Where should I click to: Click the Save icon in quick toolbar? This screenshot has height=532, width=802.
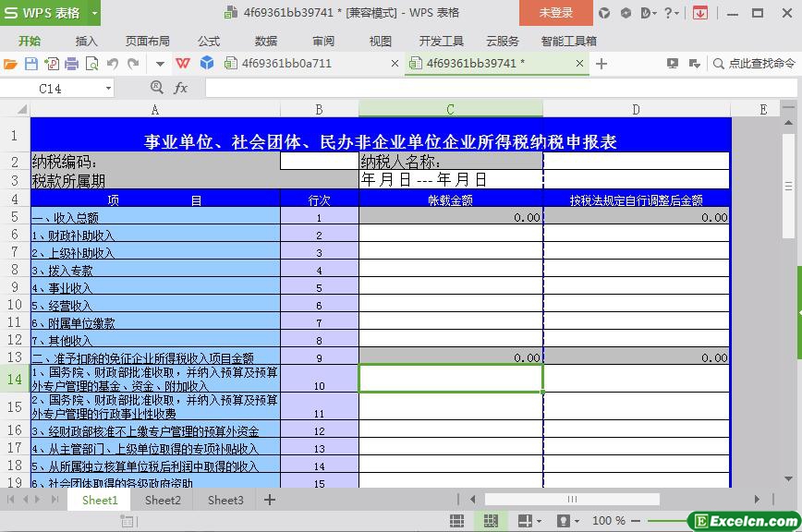[30, 64]
